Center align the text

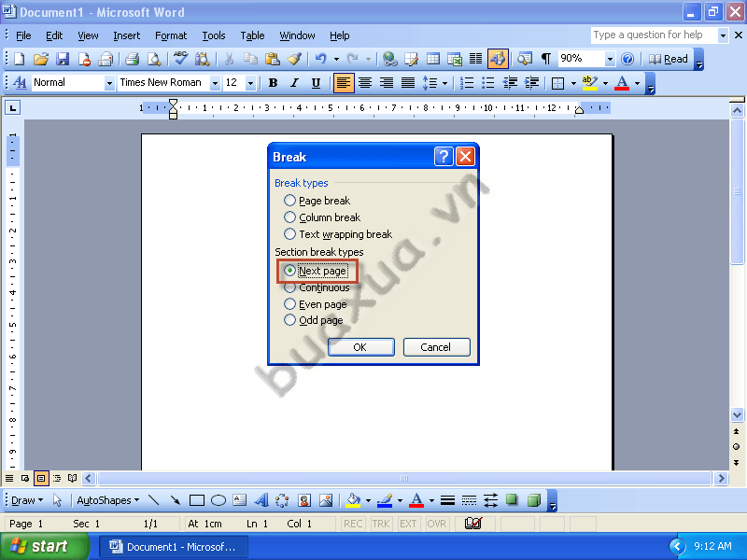[365, 83]
